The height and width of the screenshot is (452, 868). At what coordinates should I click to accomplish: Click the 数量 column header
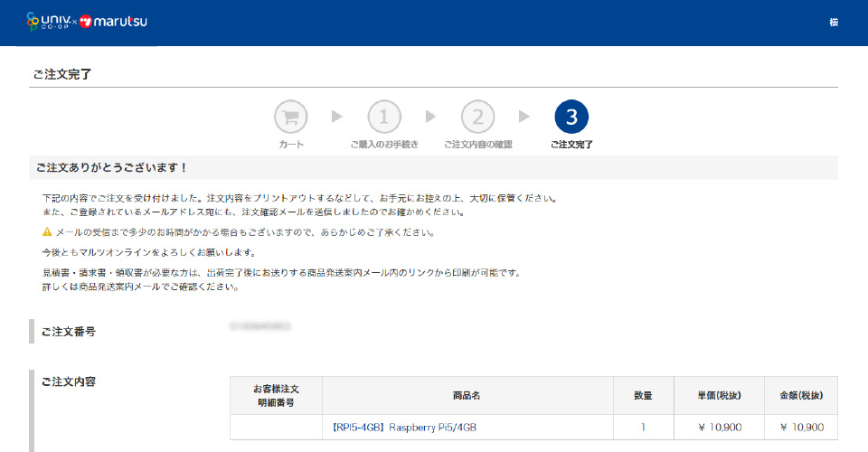(x=643, y=396)
